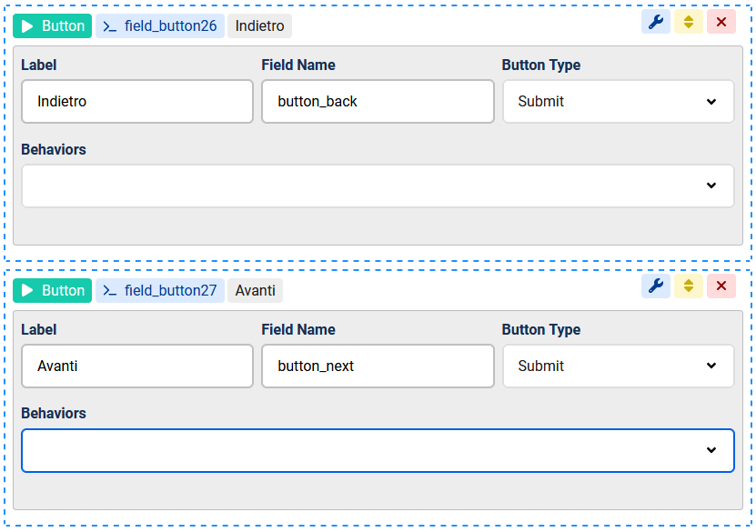The height and width of the screenshot is (532, 756).
Task: Click the Field Name input button_back
Action: click(378, 102)
